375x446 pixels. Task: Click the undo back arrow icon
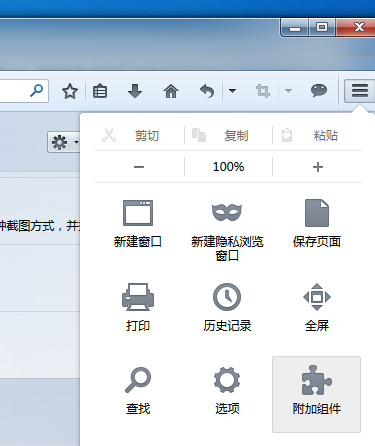click(207, 91)
